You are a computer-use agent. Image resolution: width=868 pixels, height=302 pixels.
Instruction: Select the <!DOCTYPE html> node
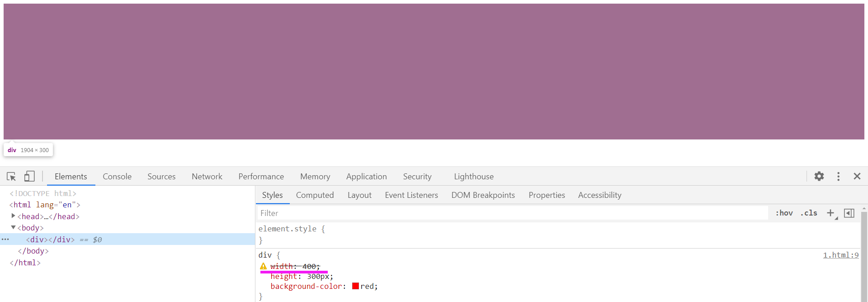pos(43,193)
